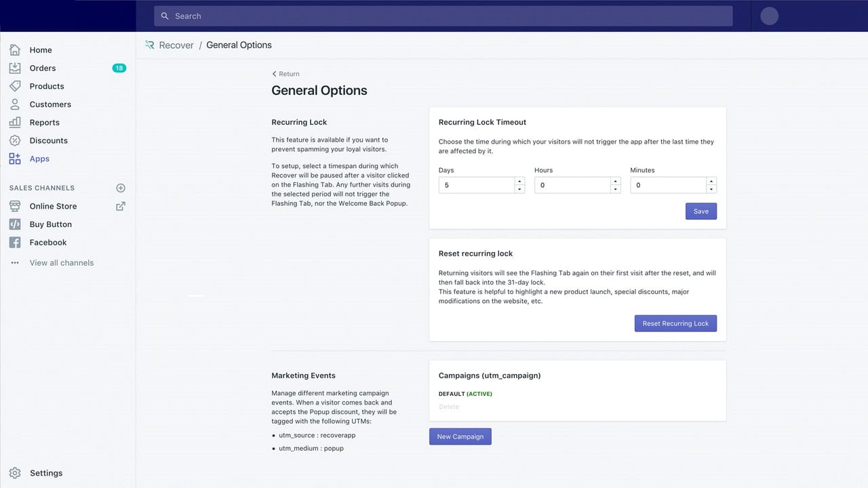868x488 pixels.
Task: Create a New Campaign
Action: [x=460, y=436]
